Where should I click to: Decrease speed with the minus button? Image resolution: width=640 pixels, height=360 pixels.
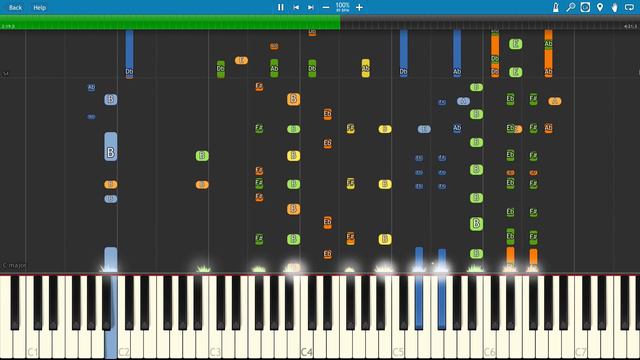coord(326,7)
